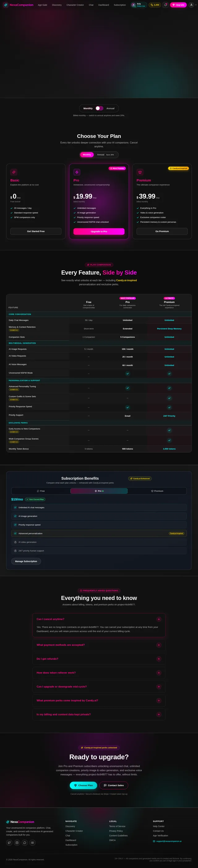Open the Instagram social icon in footer
Viewport: 198px width, 868px height.
point(17,843)
